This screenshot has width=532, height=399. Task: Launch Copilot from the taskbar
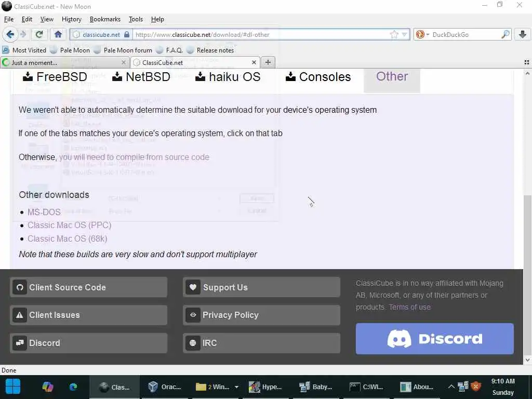click(x=47, y=387)
